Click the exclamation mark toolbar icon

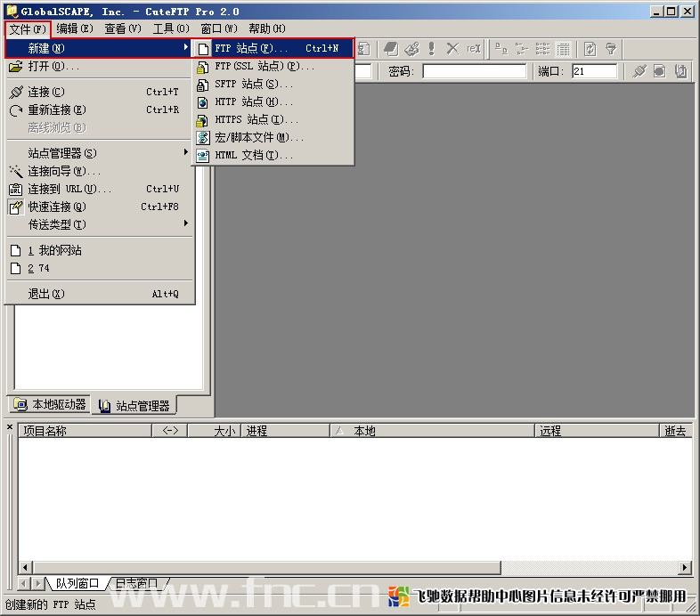[431, 49]
